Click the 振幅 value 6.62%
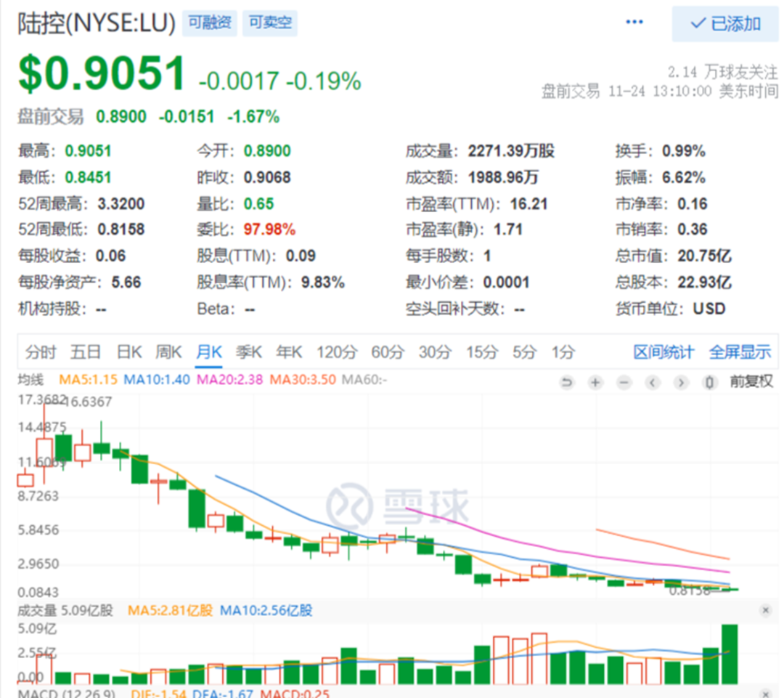 click(x=684, y=178)
